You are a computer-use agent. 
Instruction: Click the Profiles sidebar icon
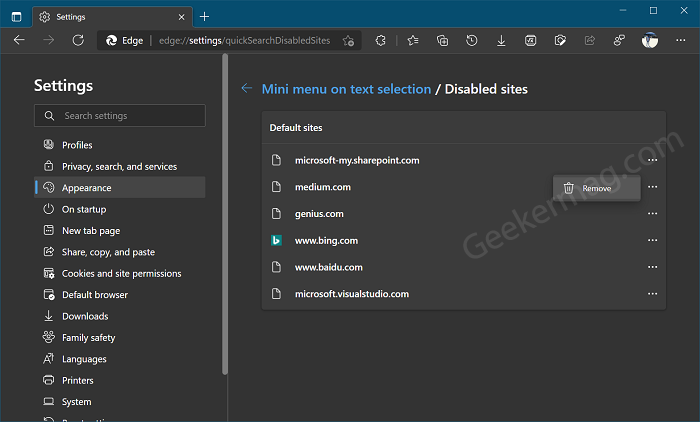49,144
